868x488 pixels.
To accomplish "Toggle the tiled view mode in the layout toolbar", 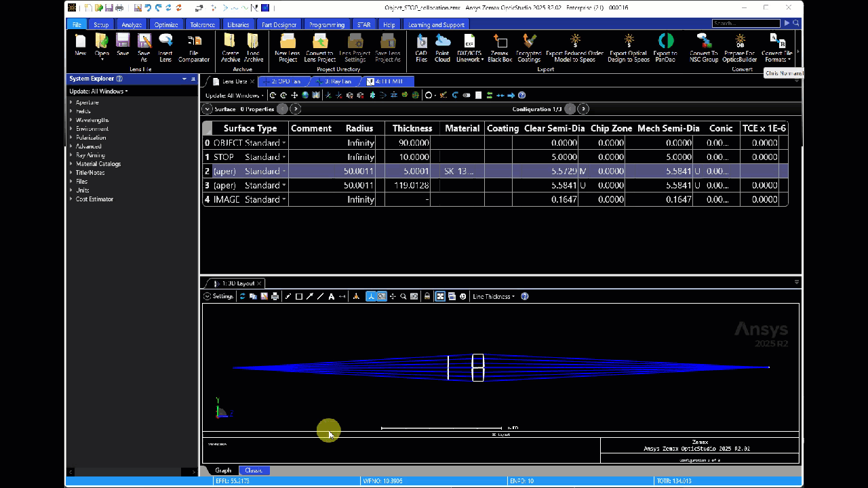I will pos(440,296).
